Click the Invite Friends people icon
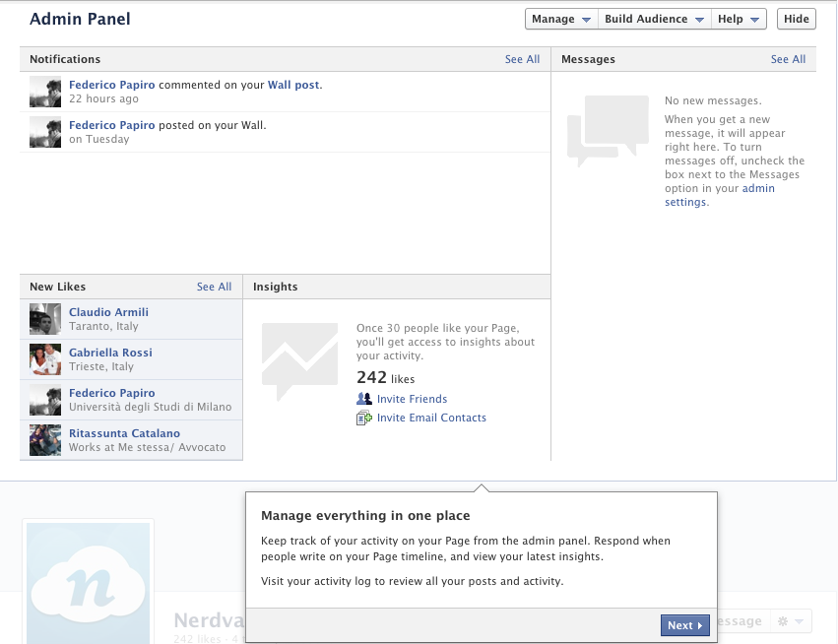 point(364,399)
